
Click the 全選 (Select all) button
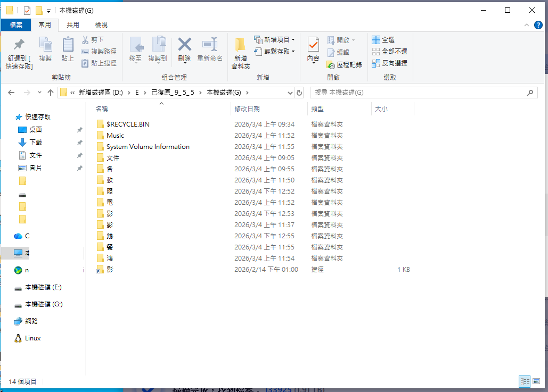385,39
